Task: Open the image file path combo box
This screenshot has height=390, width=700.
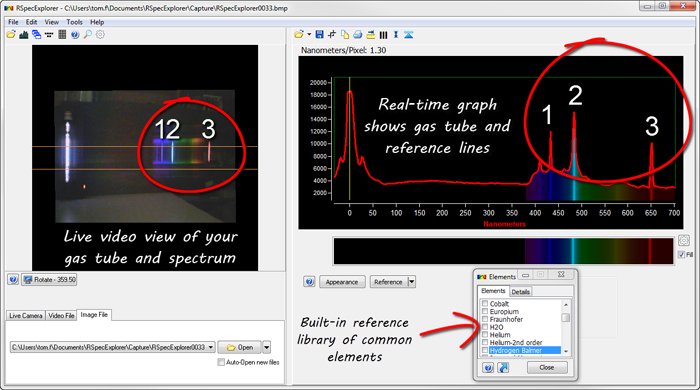Action: coord(112,347)
